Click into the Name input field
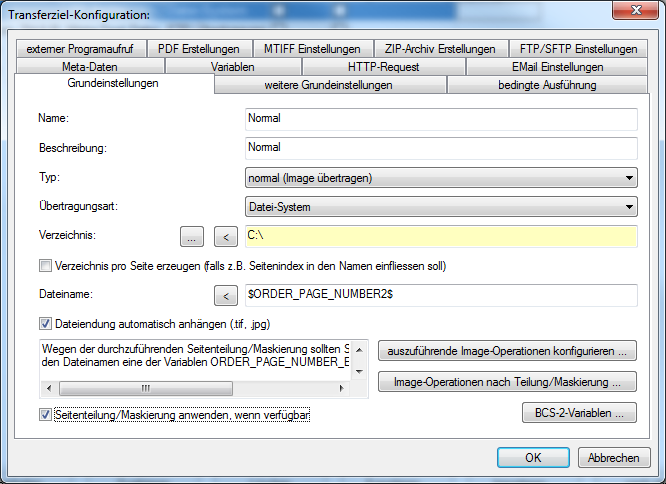The height and width of the screenshot is (484, 666). (x=440, y=118)
